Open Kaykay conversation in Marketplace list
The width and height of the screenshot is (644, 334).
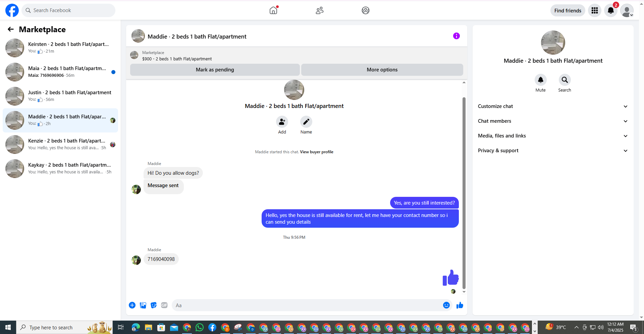(60, 168)
